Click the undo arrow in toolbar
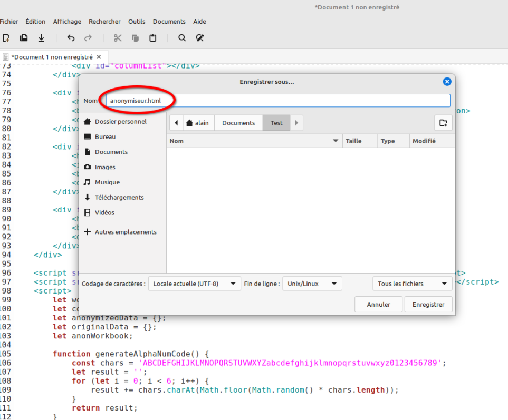508x420 pixels. point(71,38)
